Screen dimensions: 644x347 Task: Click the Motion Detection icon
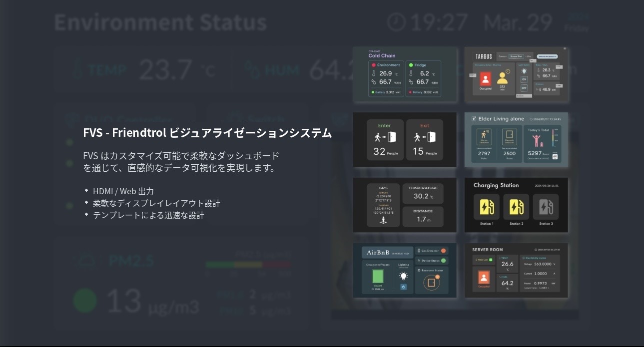coord(484,137)
